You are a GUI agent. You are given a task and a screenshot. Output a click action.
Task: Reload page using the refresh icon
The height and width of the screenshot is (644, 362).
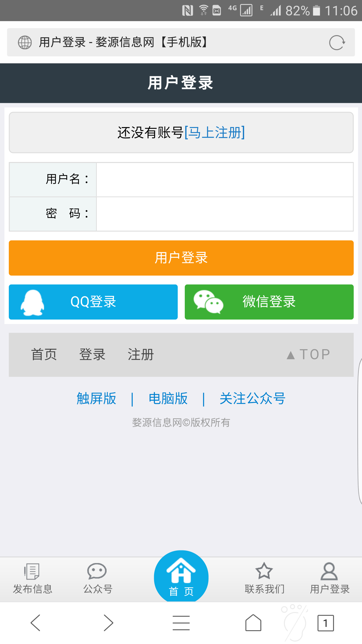pyautogui.click(x=337, y=43)
